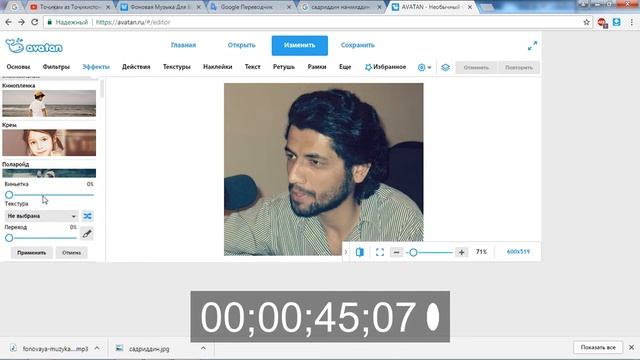
Task: Open Chrome three-dot menu
Action: (x=631, y=22)
